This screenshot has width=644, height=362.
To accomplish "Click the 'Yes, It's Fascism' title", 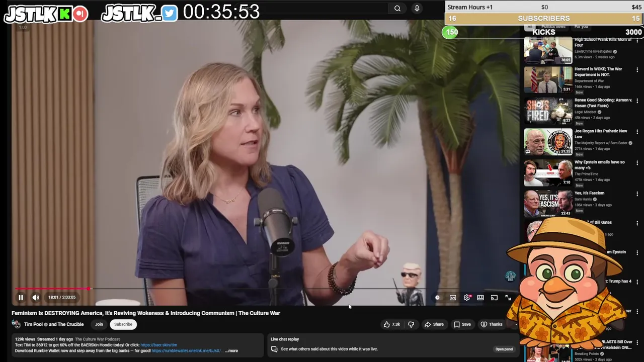I will point(590,193).
